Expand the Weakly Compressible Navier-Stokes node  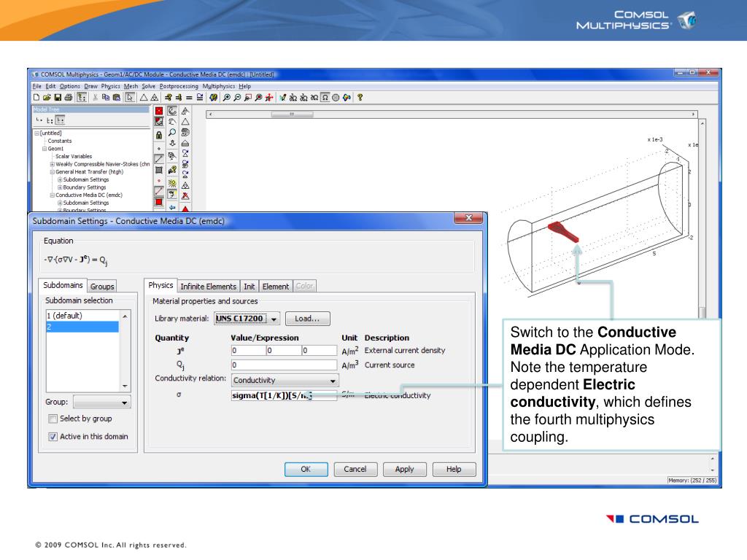52,164
